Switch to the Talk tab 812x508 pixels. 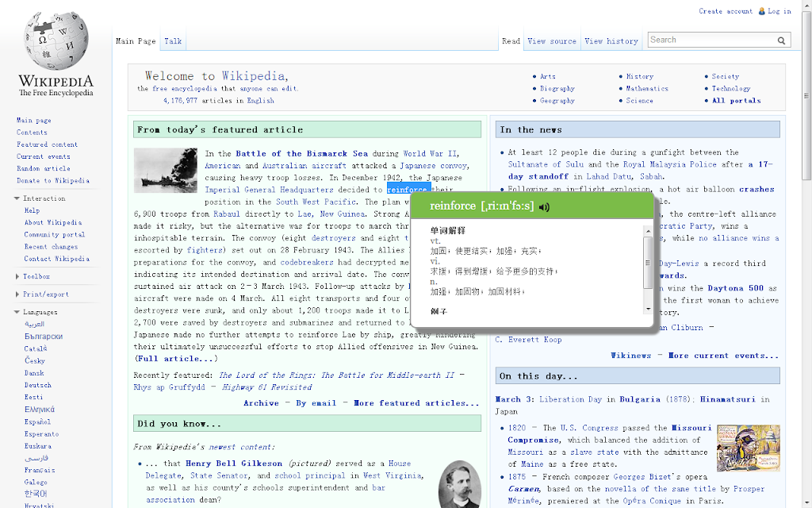173,41
